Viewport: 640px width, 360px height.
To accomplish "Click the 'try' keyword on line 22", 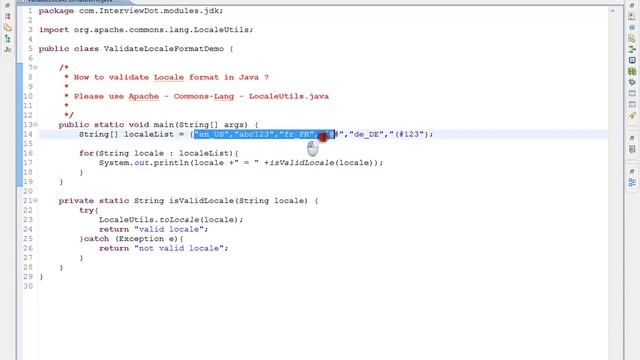I will 86,210.
